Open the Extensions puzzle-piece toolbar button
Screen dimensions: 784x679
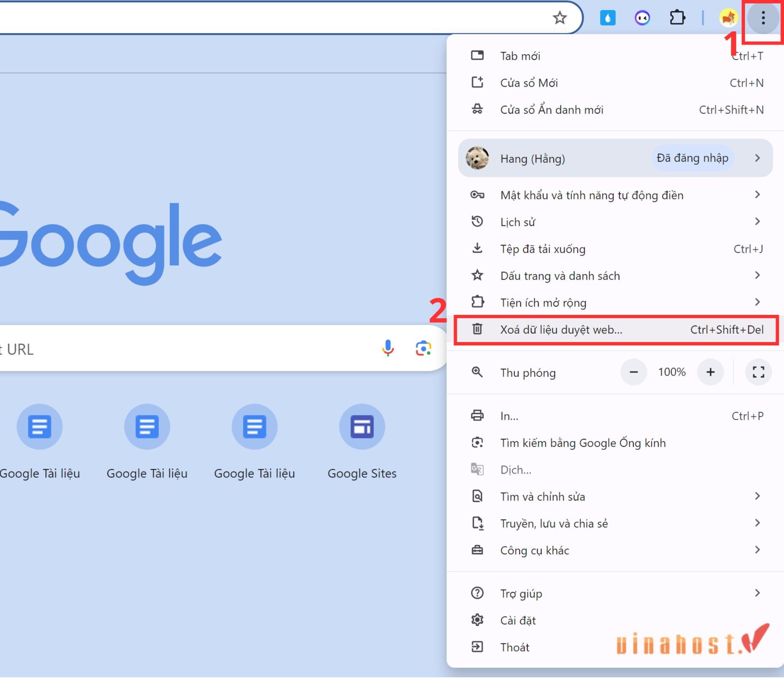point(677,18)
